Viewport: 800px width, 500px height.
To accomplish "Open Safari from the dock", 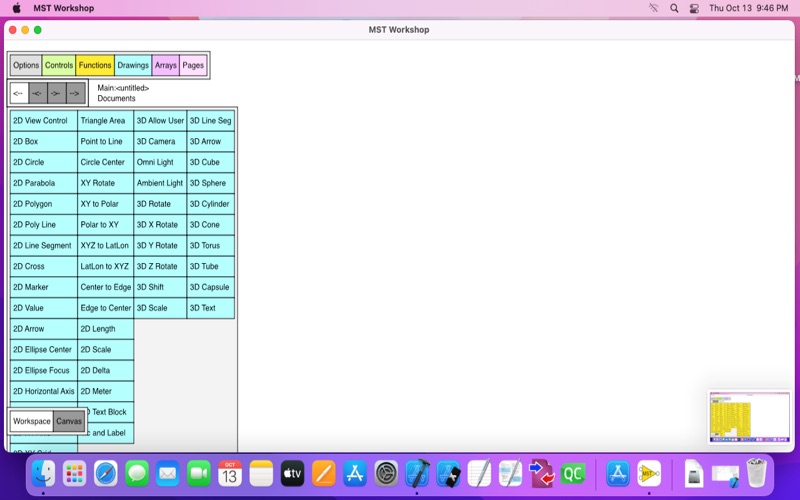I will (x=106, y=473).
